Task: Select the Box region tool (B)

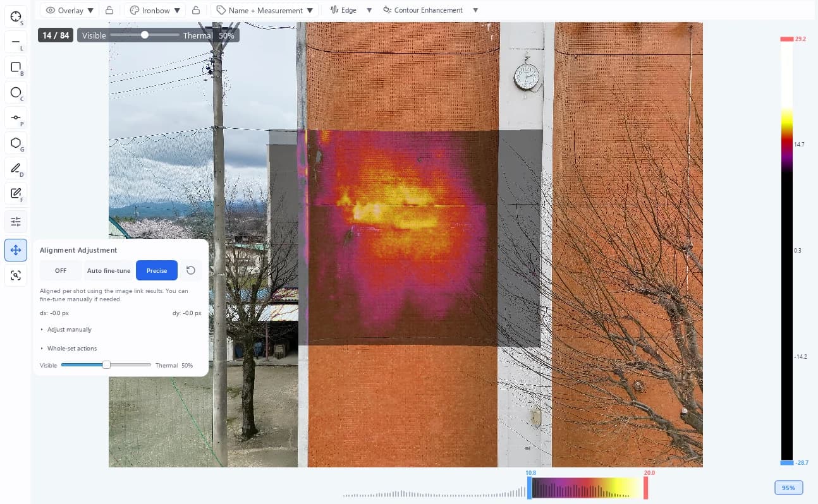Action: (x=16, y=68)
